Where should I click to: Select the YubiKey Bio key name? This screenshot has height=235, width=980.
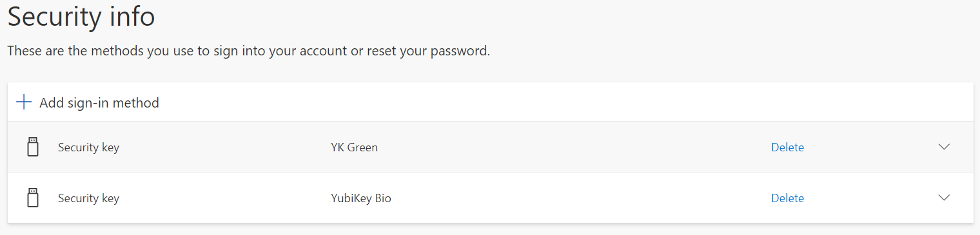360,198
